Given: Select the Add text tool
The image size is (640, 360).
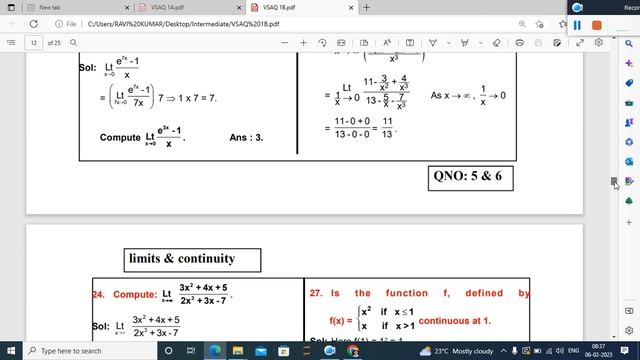Looking at the screenshot, I should pyautogui.click(x=410, y=42).
